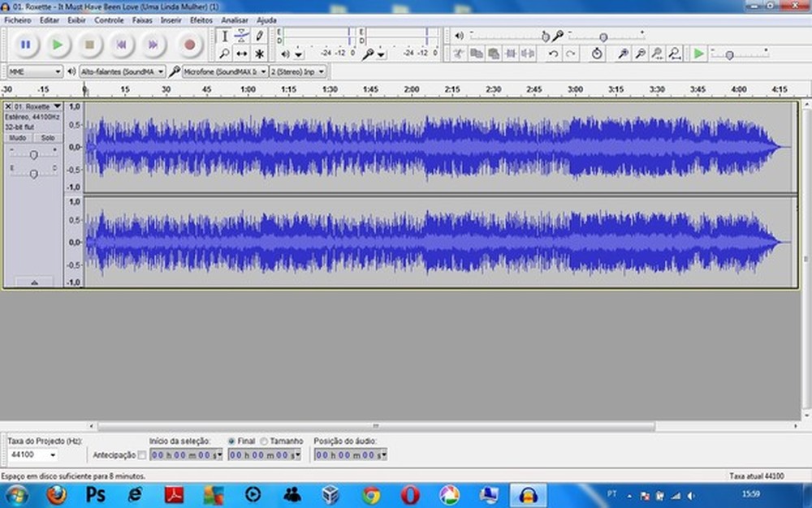The height and width of the screenshot is (508, 812).
Task: Click the Zoom In magnifier icon
Action: point(624,54)
